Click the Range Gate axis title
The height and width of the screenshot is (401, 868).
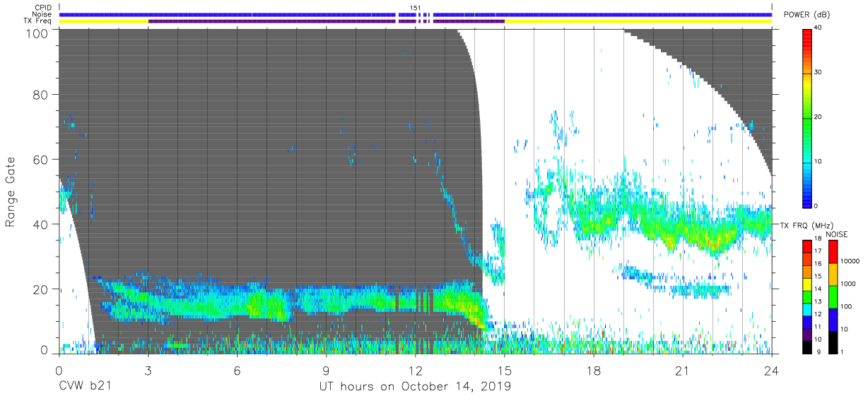coord(11,192)
